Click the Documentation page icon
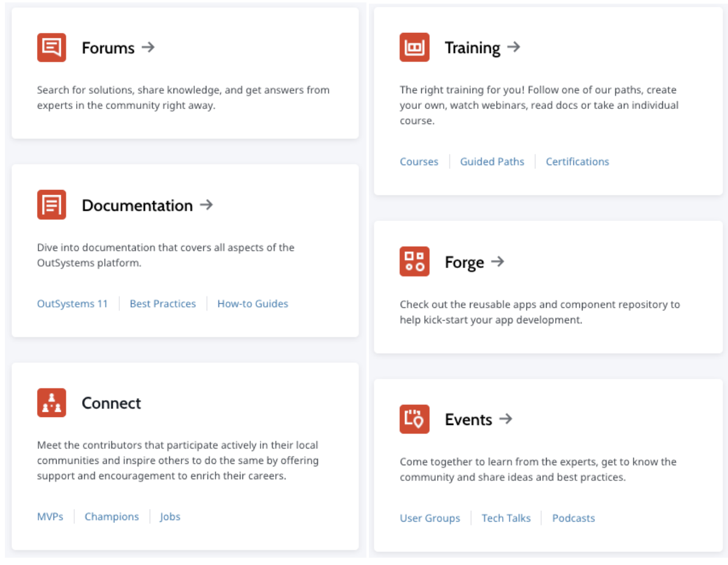The width and height of the screenshot is (728, 565). pyautogui.click(x=51, y=205)
